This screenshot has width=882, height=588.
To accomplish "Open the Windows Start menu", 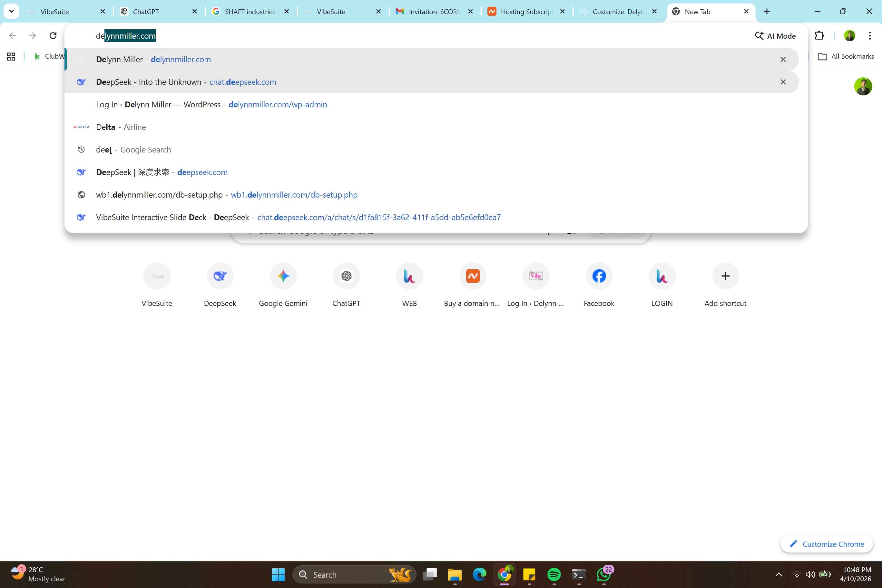I will pyautogui.click(x=278, y=574).
